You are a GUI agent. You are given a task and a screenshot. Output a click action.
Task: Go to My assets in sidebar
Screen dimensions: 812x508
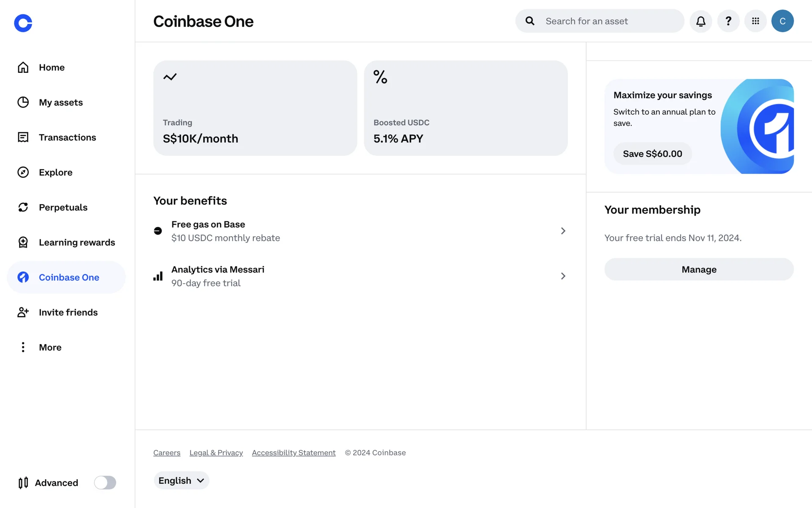(60, 102)
